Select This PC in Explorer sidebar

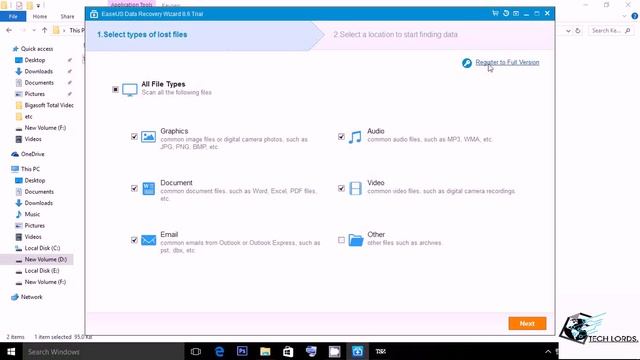(30, 169)
